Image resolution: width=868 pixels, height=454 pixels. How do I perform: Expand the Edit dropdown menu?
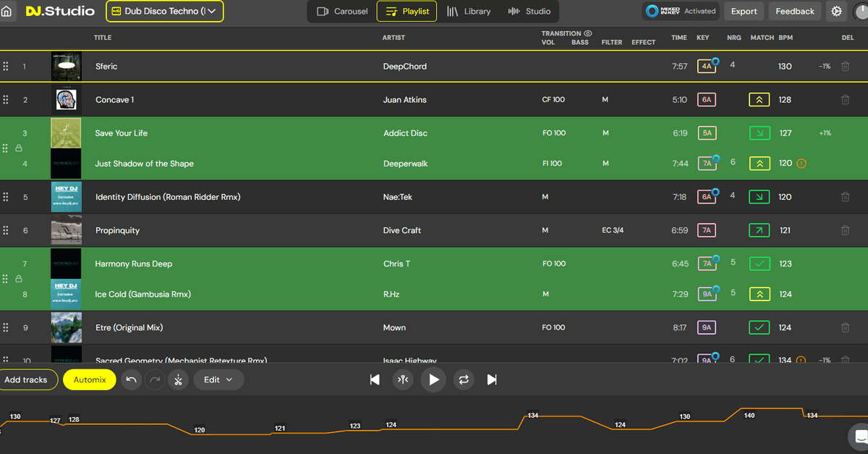click(x=218, y=379)
